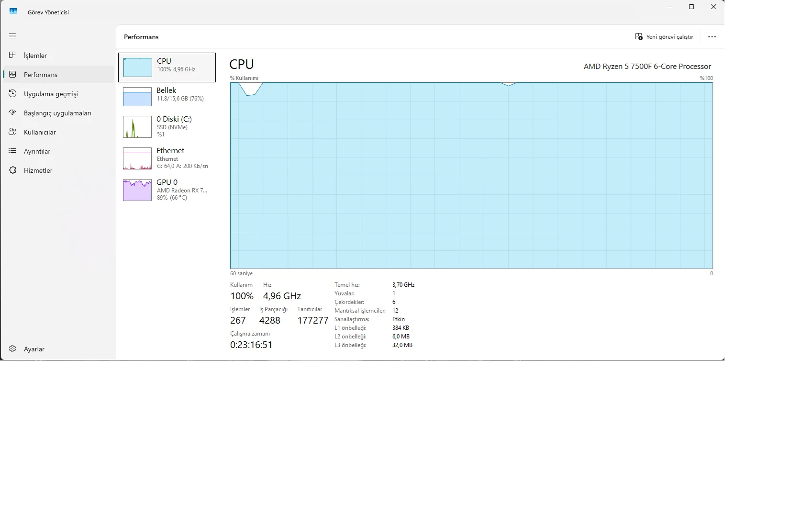Switch to Ayrıntılar page
Image resolution: width=812 pixels, height=506 pixels.
58,151
